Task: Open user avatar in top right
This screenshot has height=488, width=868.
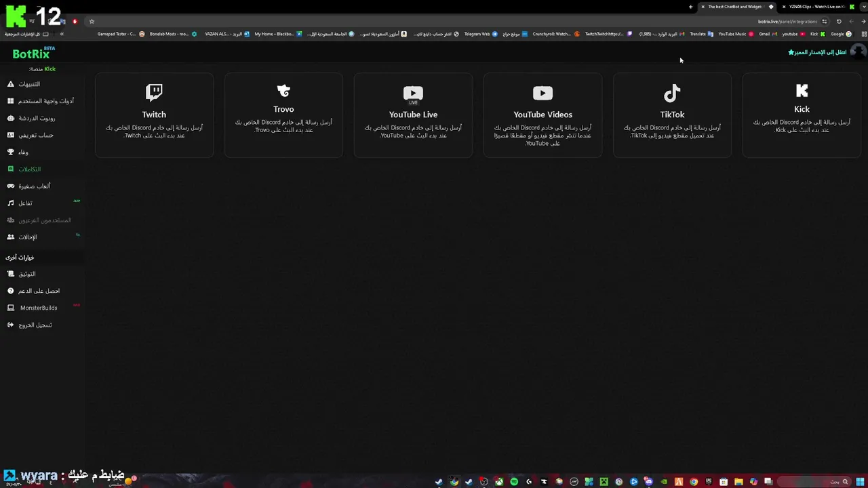Action: tap(859, 52)
